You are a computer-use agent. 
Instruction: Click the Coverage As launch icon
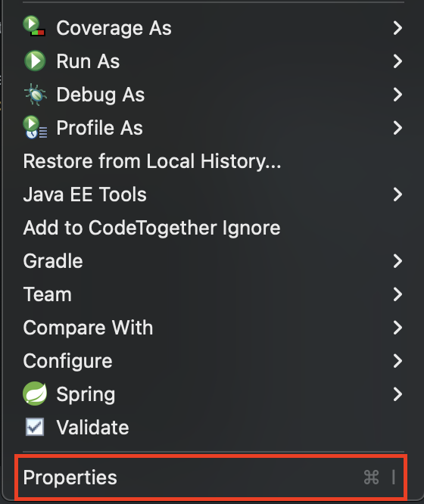click(x=34, y=26)
